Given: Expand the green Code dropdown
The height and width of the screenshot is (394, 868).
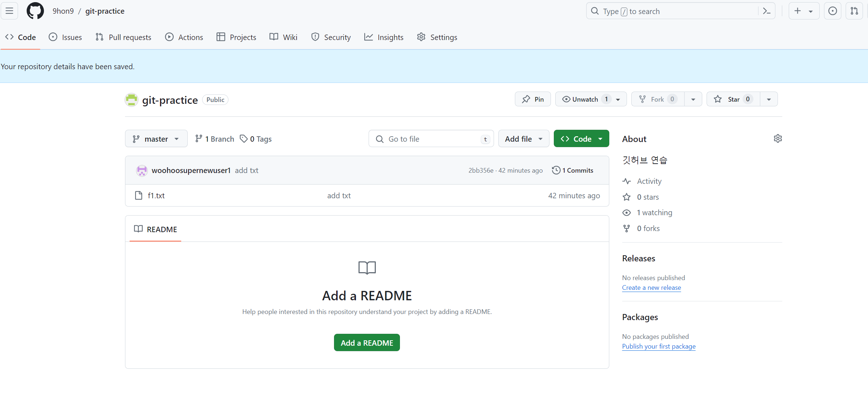Looking at the screenshot, I should (x=581, y=139).
